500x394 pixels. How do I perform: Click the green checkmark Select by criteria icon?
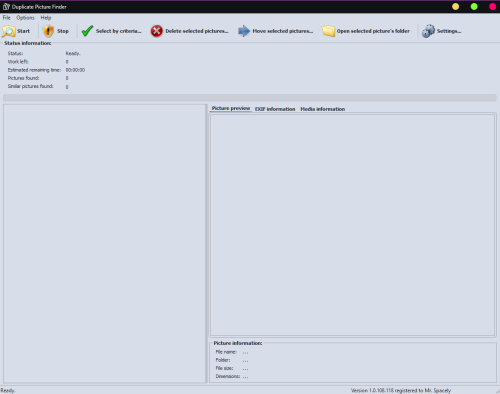pos(87,31)
